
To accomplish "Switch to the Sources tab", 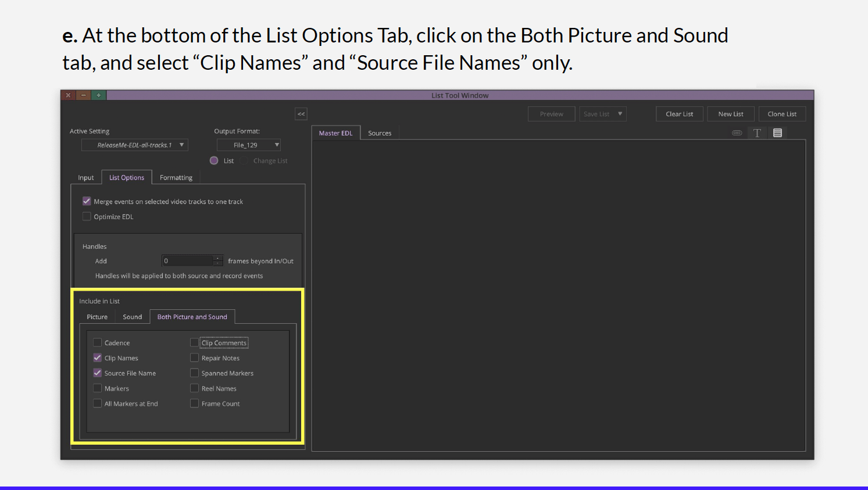I will [380, 133].
